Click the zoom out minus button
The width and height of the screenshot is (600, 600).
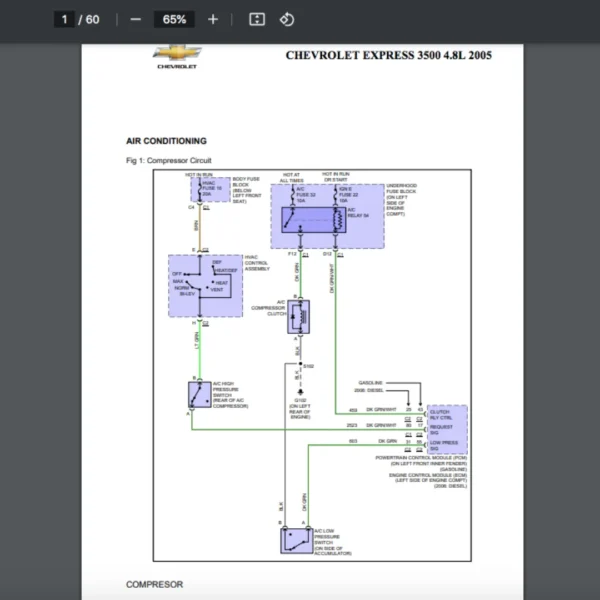135,19
